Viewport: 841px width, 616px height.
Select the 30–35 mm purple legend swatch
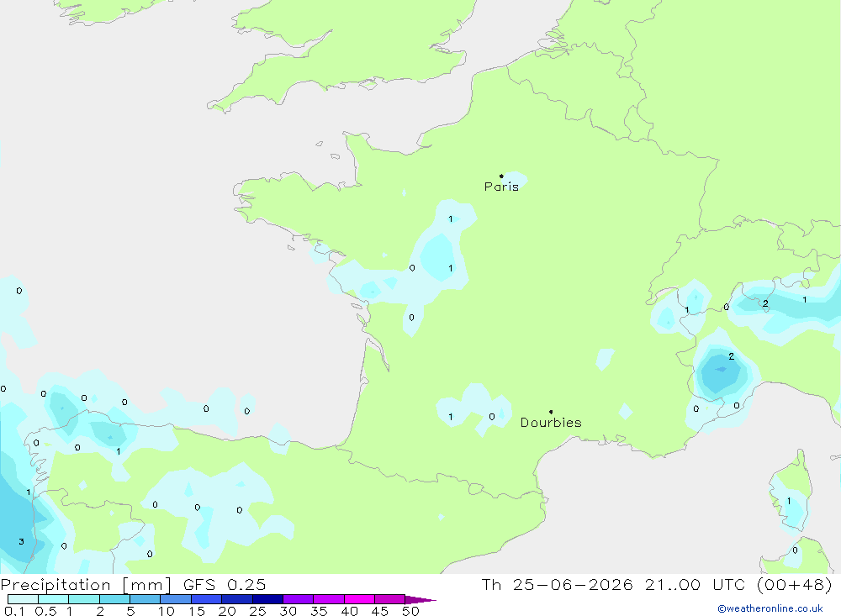298,599
